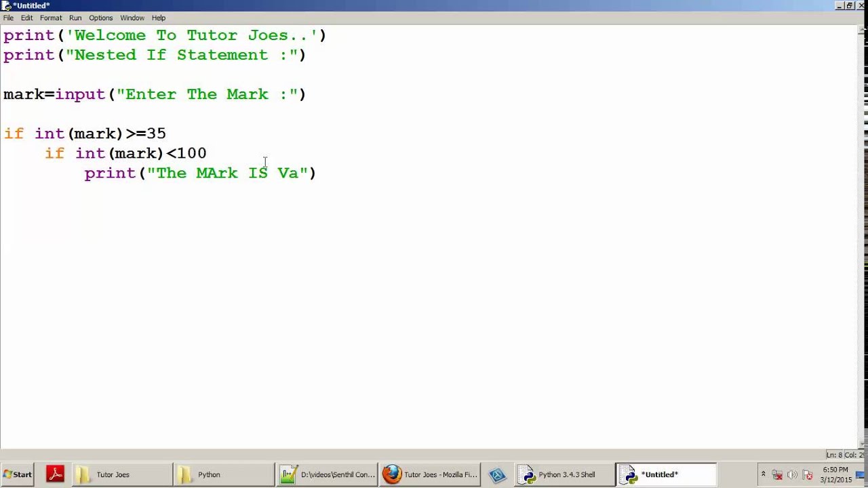Click the 'mark' variable name in assignment
This screenshot has height=488, width=868.
click(24, 94)
